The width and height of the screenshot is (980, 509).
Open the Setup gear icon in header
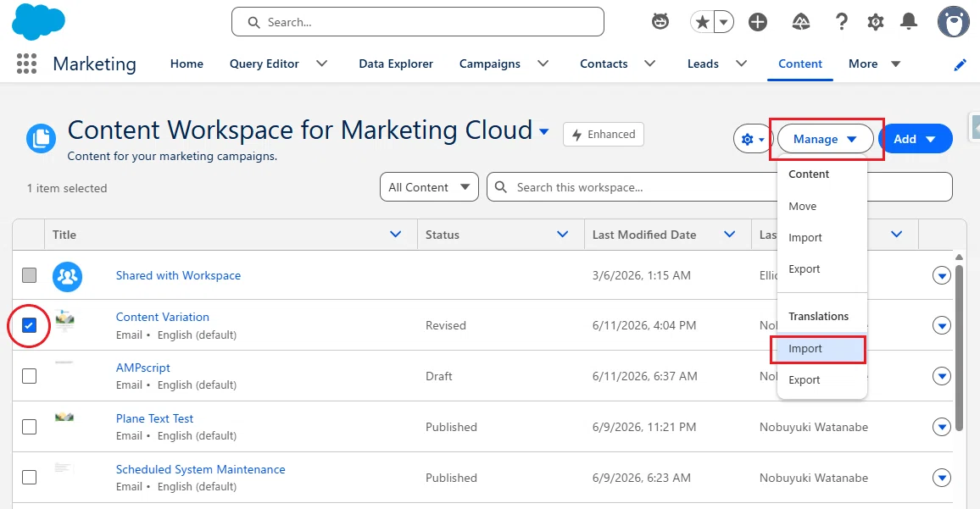pyautogui.click(x=876, y=23)
